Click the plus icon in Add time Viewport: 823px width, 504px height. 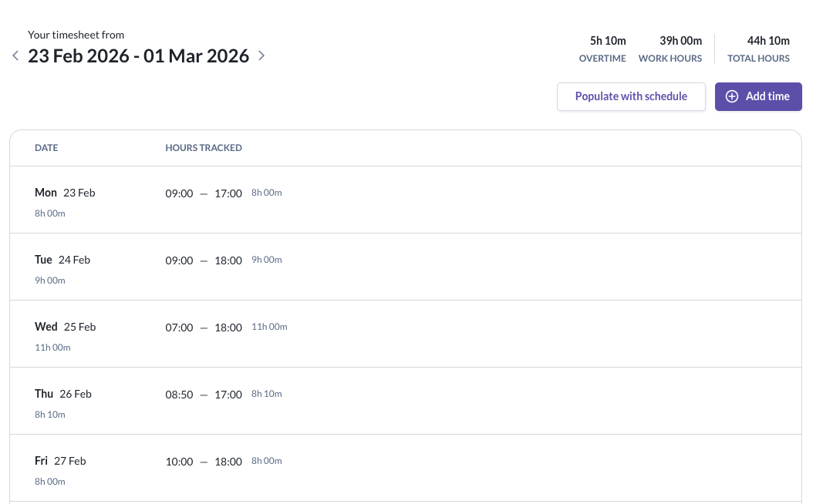732,96
